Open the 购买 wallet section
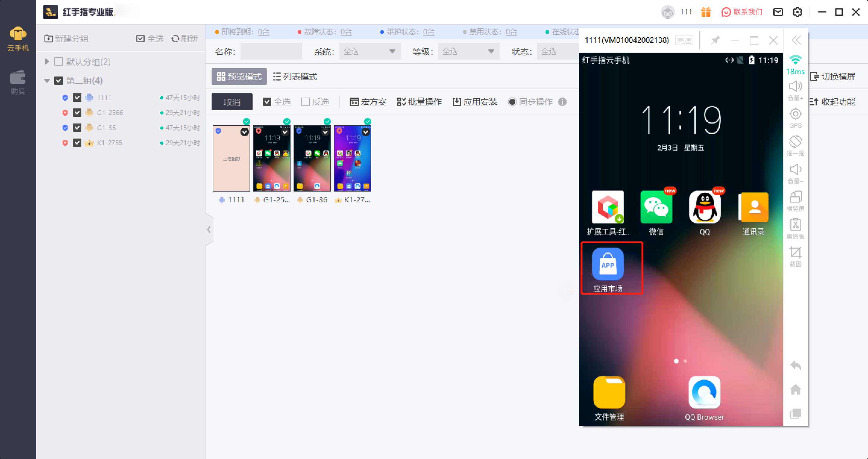Screen dimensions: 868x459 [18, 83]
